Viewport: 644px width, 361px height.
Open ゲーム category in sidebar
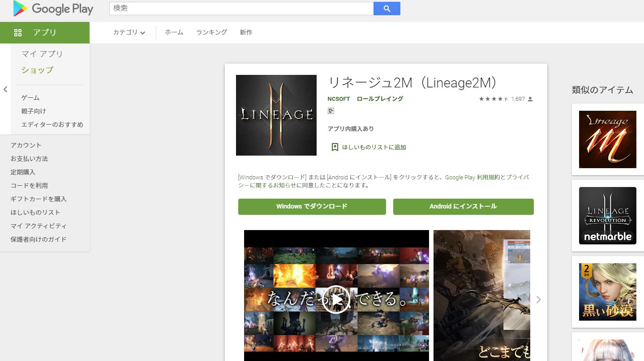click(x=30, y=98)
